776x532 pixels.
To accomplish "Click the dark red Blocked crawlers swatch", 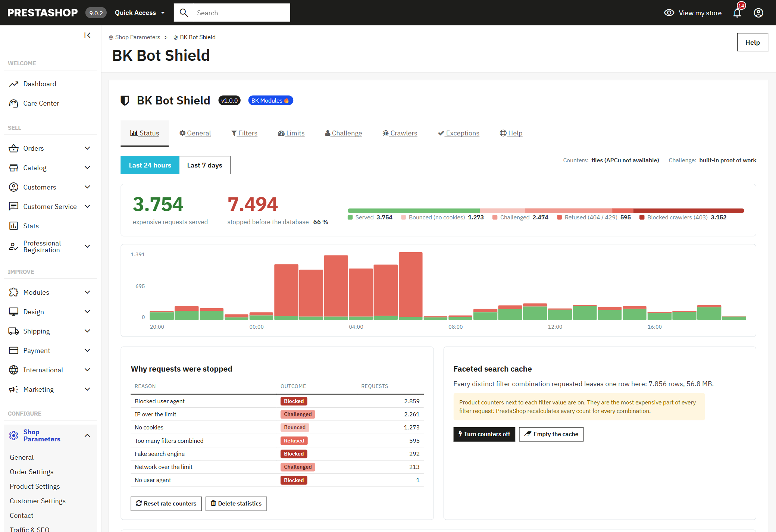I will (x=642, y=218).
